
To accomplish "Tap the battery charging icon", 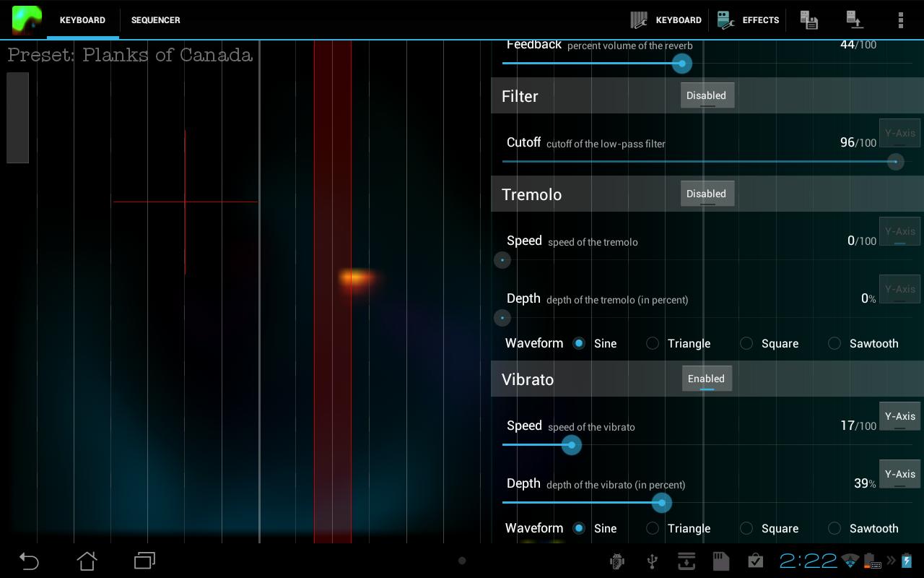I will 907,561.
